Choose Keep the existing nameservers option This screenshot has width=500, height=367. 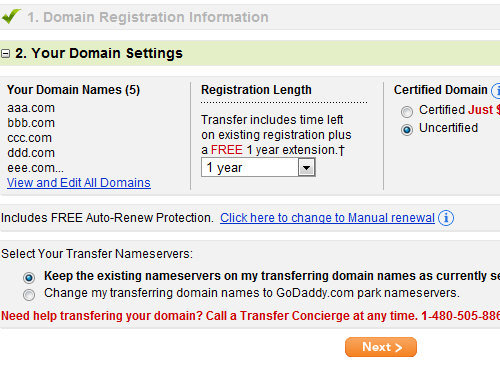point(29,277)
